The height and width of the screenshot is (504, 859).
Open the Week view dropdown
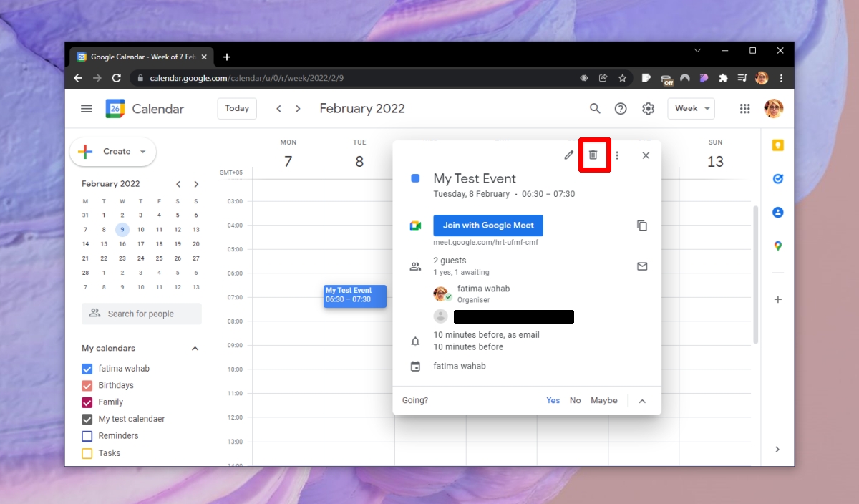(691, 109)
